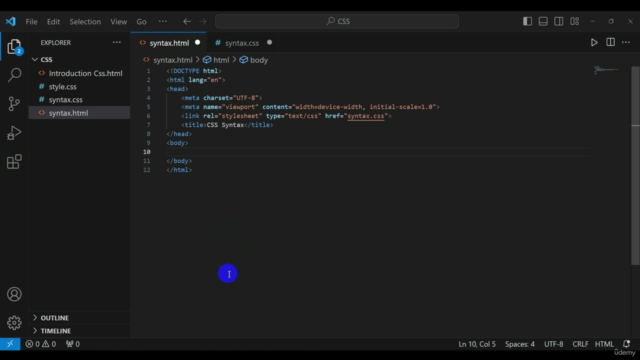Image resolution: width=640 pixels, height=360 pixels.
Task: Open the Run and Debug view
Action: tap(14, 133)
